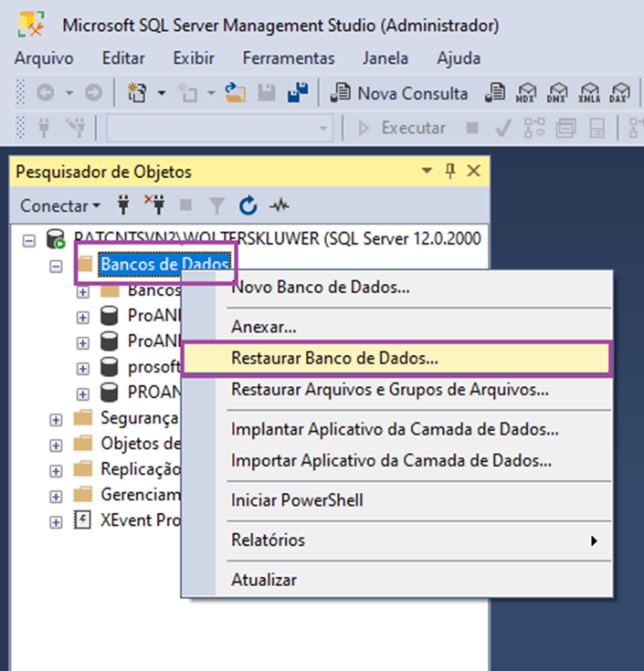Choose Importar Aplicativo da Camada de Dados...

(397, 460)
